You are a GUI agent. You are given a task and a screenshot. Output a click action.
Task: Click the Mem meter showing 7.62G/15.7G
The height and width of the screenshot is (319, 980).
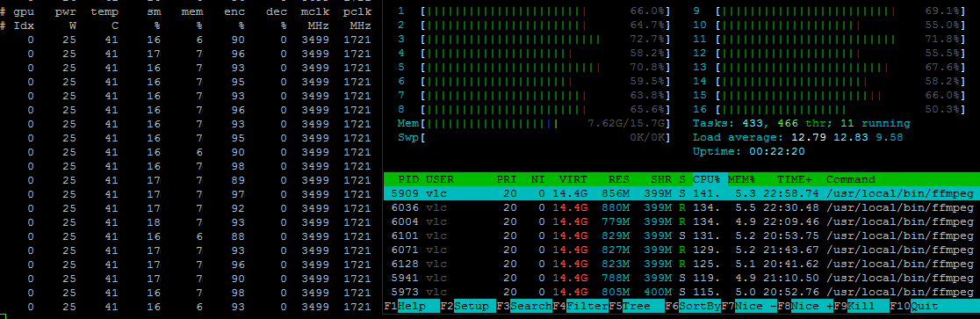[535, 123]
